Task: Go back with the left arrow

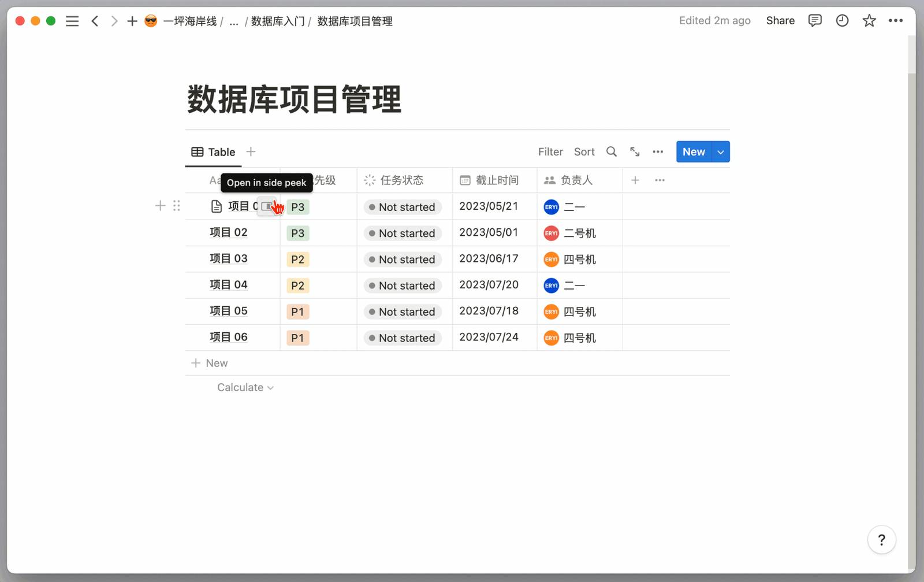Action: [x=95, y=21]
